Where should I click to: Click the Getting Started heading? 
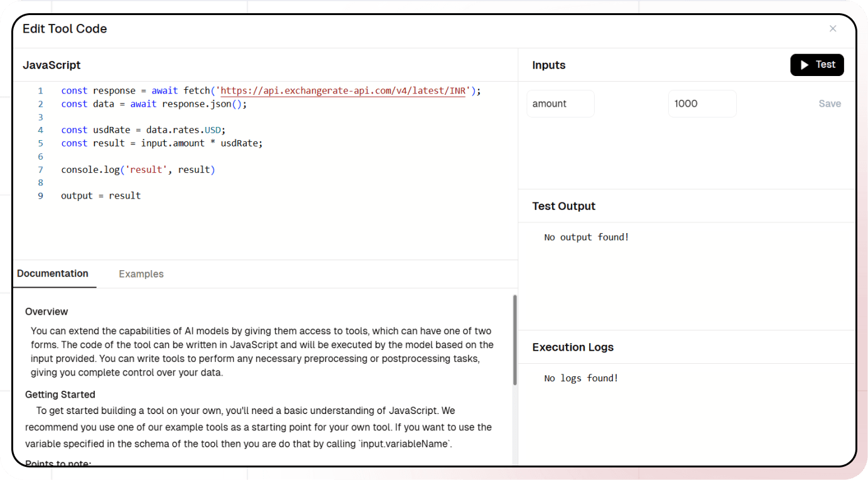[x=60, y=395]
